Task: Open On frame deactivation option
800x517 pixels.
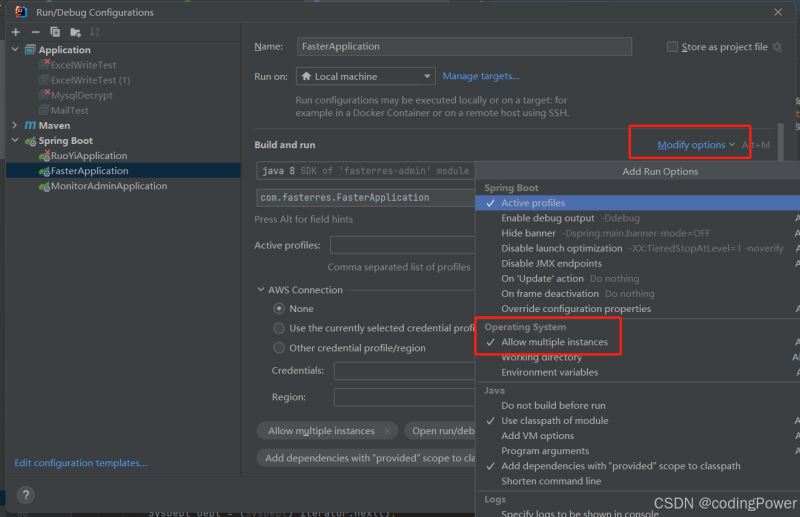Action: [638, 294]
